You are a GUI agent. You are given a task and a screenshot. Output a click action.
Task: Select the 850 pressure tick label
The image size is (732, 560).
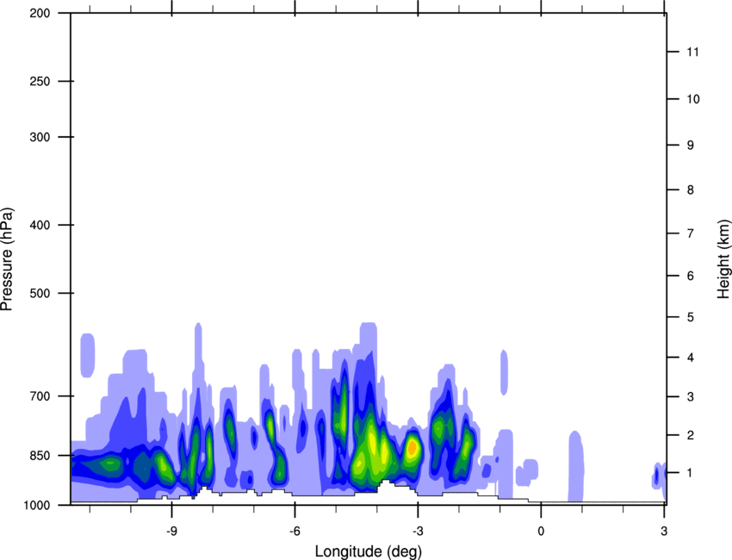click(40, 456)
